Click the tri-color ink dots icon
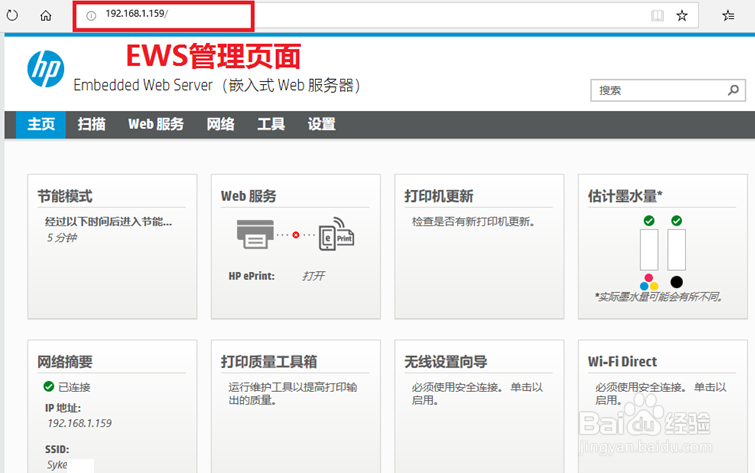Viewport: 755px width, 473px height. [649, 282]
